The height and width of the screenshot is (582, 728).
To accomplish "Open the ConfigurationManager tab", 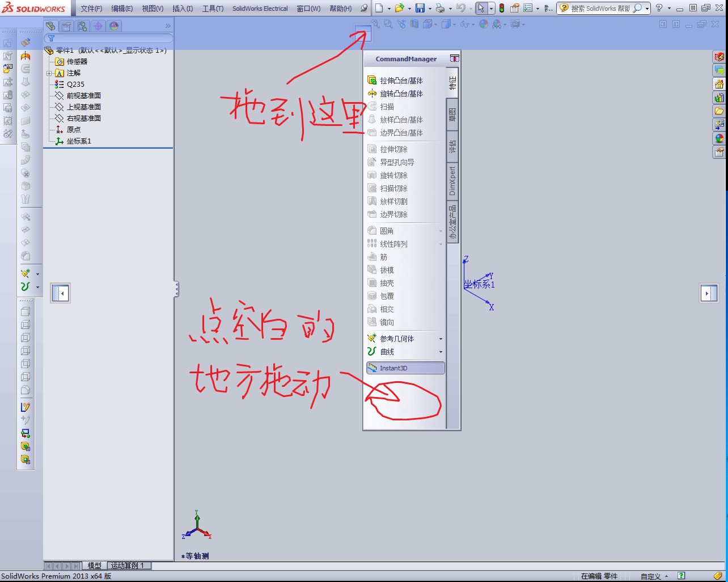I will (82, 26).
